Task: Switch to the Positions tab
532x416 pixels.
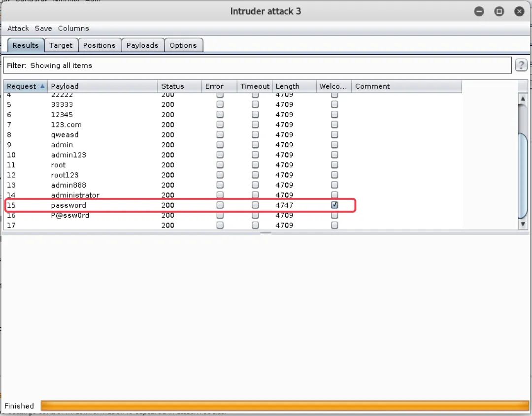Action: pyautogui.click(x=100, y=45)
